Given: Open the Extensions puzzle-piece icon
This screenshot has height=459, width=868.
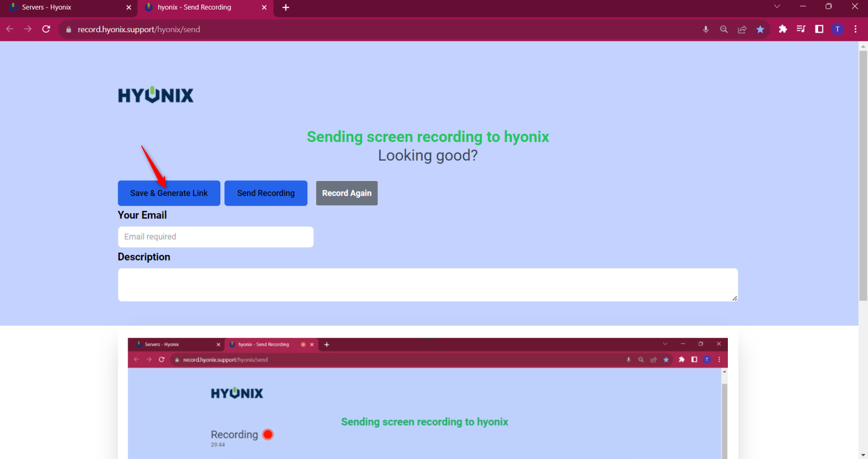Looking at the screenshot, I should (x=783, y=29).
